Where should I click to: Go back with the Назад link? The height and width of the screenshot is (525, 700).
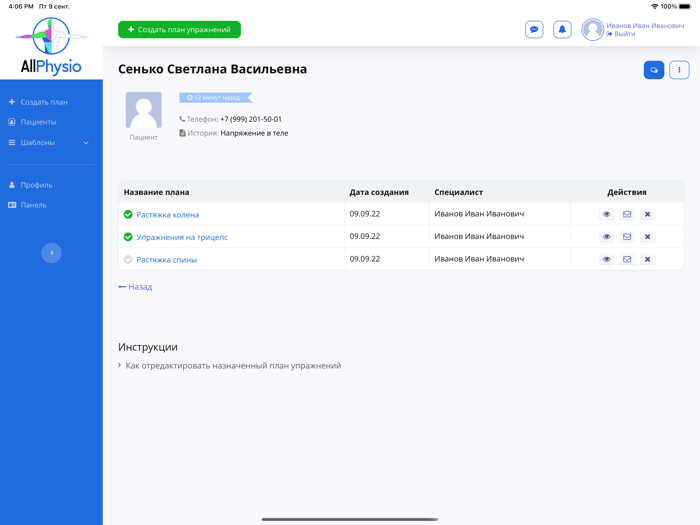135,287
